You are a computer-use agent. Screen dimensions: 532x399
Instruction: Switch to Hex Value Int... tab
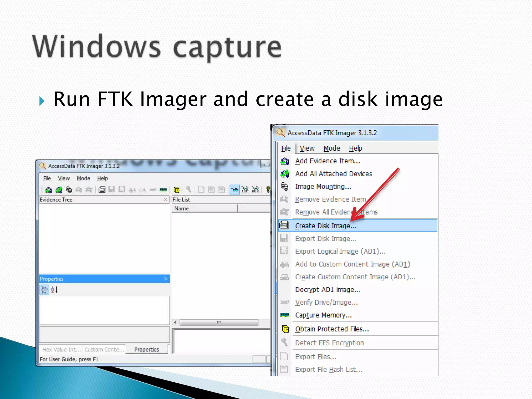coord(61,350)
